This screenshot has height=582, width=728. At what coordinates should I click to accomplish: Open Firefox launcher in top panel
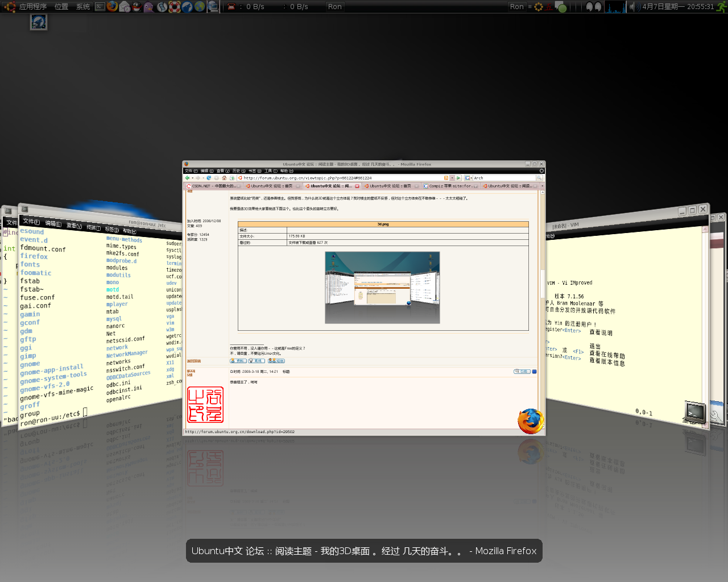(112, 6)
